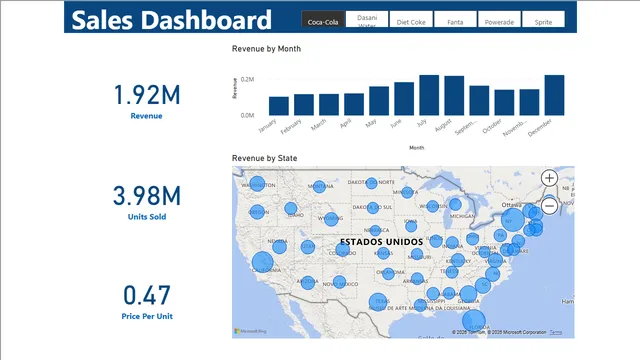The width and height of the screenshot is (640, 360).
Task: Select the New York bubble on the map
Action: coord(513,220)
